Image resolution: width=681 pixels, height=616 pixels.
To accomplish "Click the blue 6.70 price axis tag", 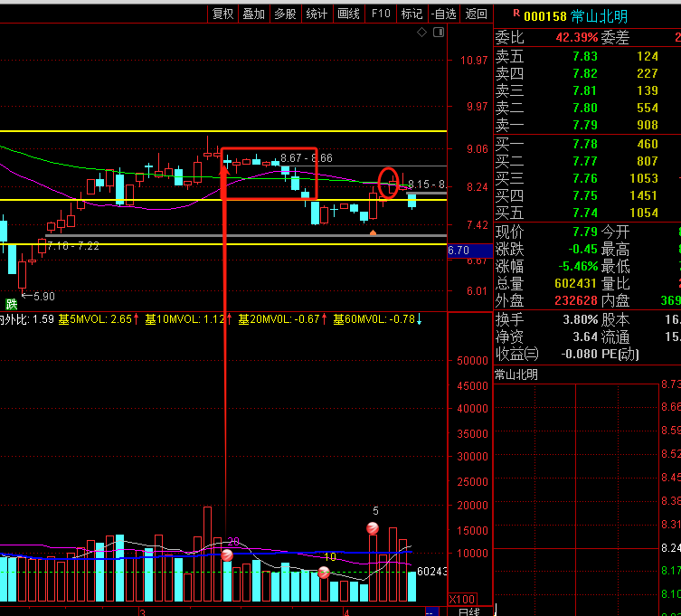I will (469, 251).
